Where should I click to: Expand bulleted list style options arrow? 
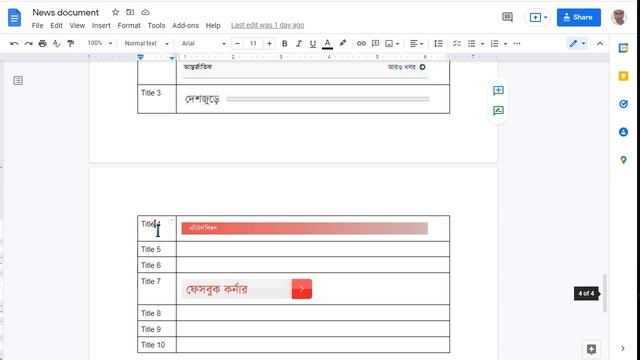click(x=482, y=43)
